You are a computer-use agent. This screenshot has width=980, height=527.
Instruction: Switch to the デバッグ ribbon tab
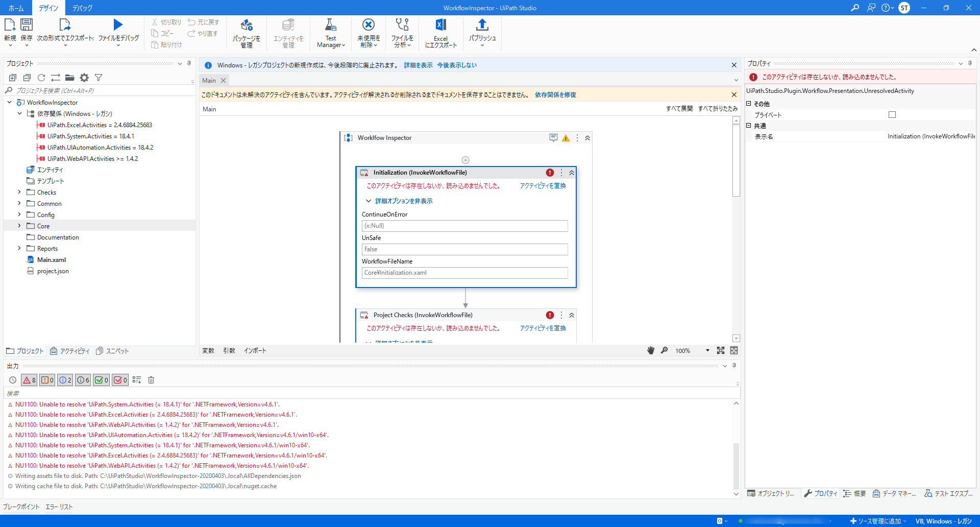pos(82,8)
